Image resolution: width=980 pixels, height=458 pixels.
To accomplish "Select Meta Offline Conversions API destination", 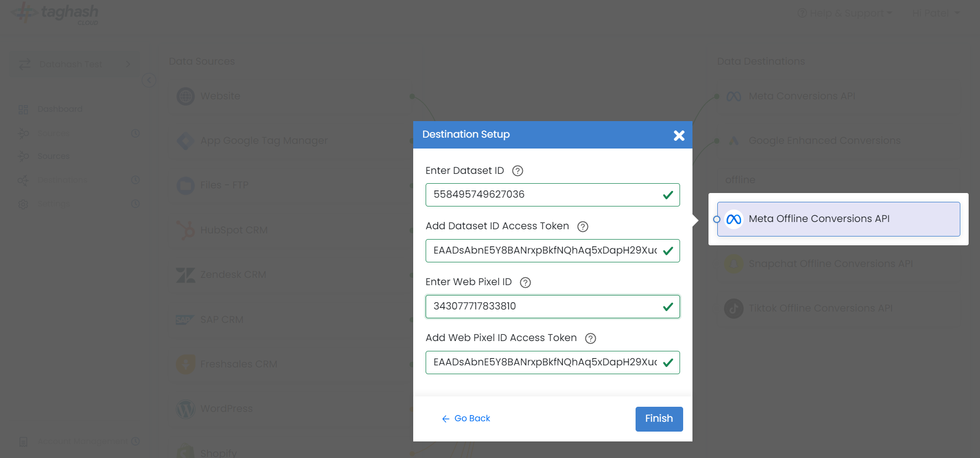I will [x=838, y=219].
